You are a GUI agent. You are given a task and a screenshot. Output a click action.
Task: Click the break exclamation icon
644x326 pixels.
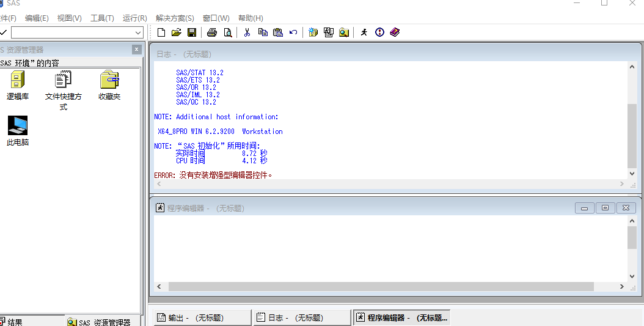(x=379, y=32)
